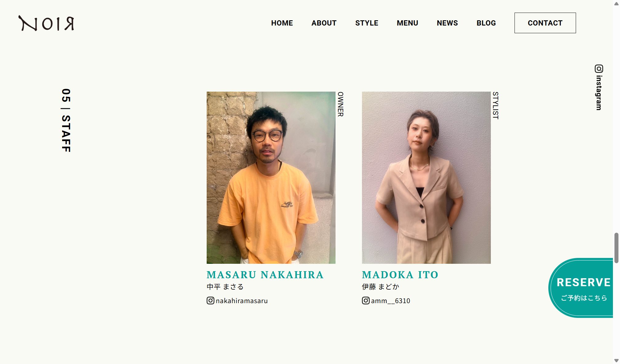Viewport: 620px width, 364px height.
Task: Click Instagram icon beside nakahiramasaru
Action: (x=210, y=300)
